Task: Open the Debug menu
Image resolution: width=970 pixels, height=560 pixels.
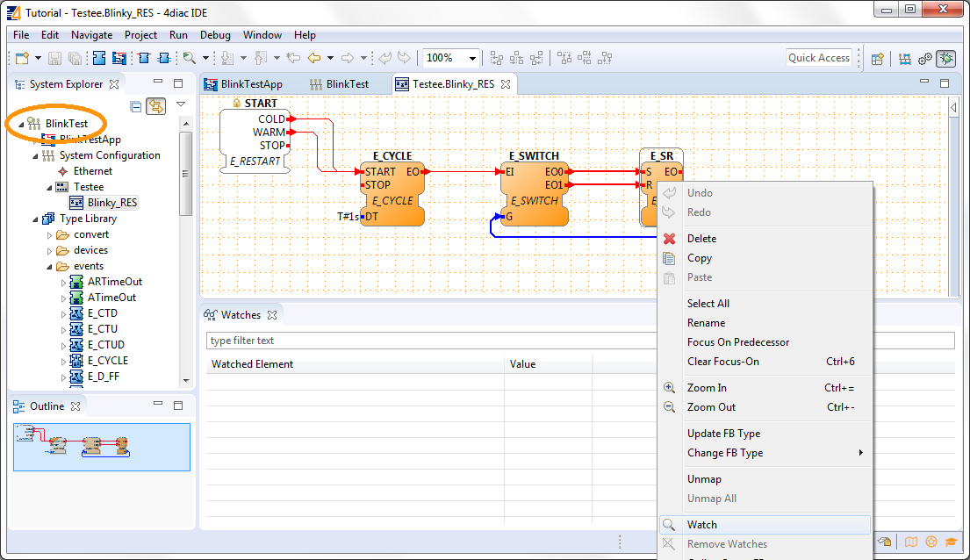Action: tap(215, 35)
